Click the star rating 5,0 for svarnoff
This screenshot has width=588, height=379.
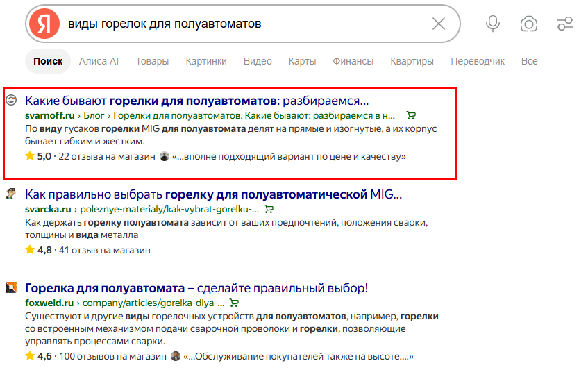[38, 156]
